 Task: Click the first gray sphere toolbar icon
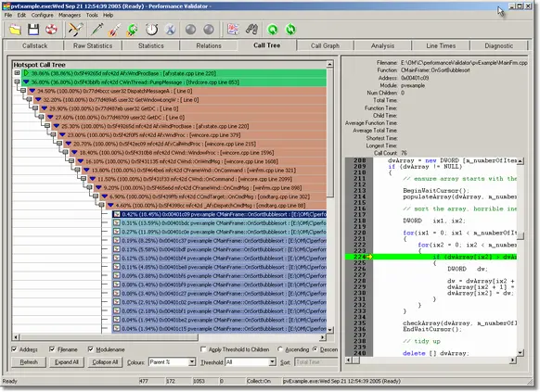pyautogui.click(x=190, y=30)
